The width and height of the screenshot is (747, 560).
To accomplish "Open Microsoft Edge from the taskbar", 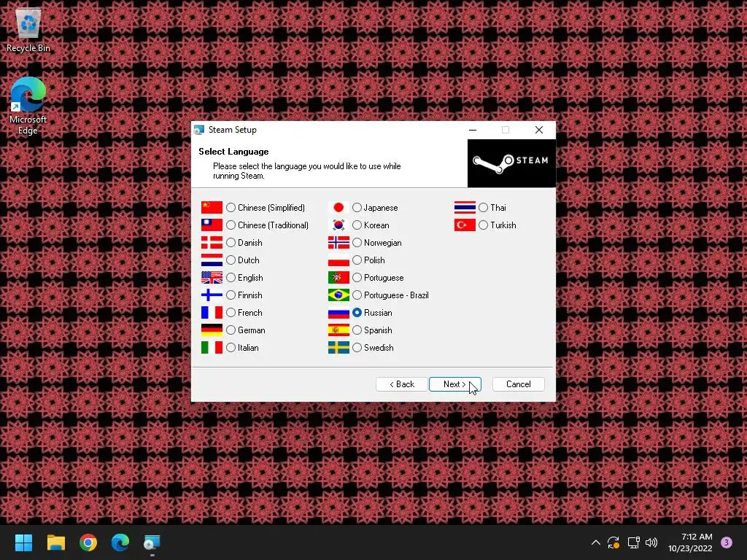I will pyautogui.click(x=120, y=542).
